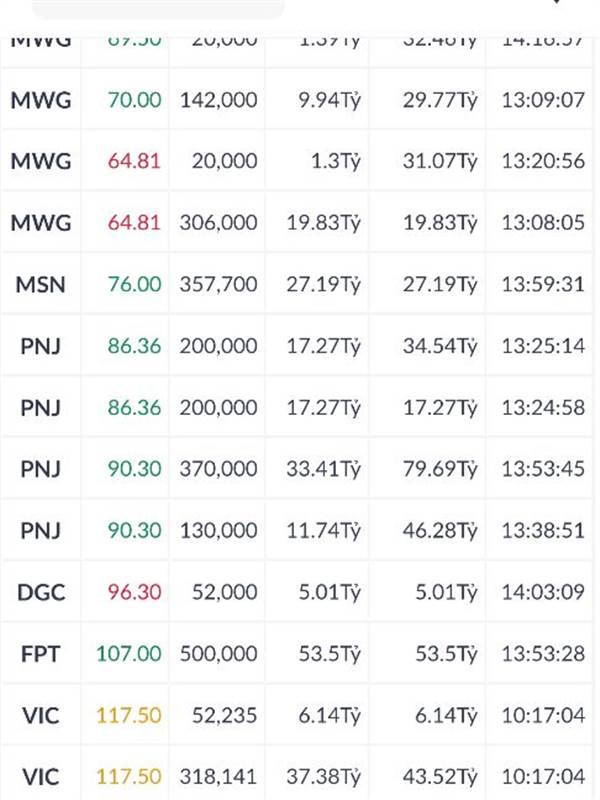Open the PNJ ticker with 370,000 volume
The height and width of the screenshot is (800, 600).
[40, 469]
